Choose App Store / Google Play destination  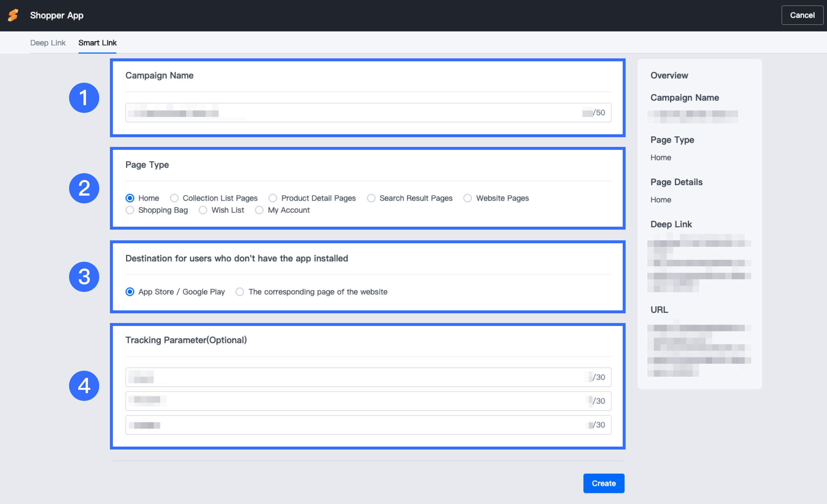(x=130, y=292)
